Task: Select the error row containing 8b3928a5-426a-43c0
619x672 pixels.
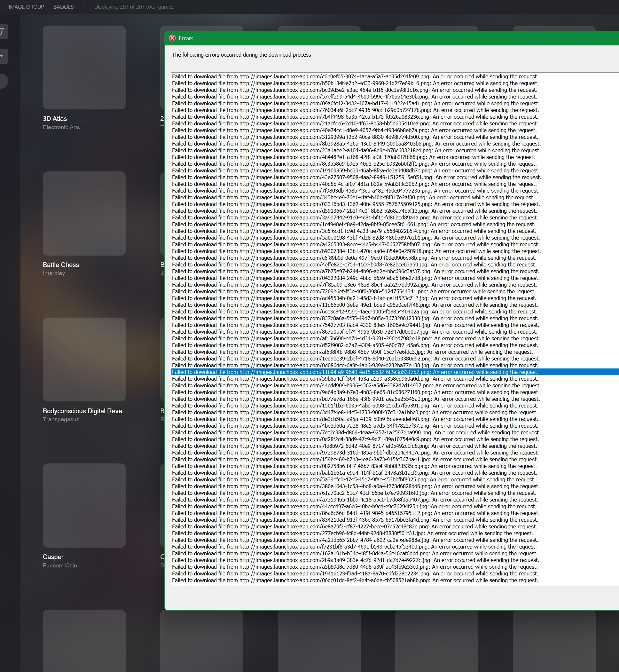Action: 395,143
